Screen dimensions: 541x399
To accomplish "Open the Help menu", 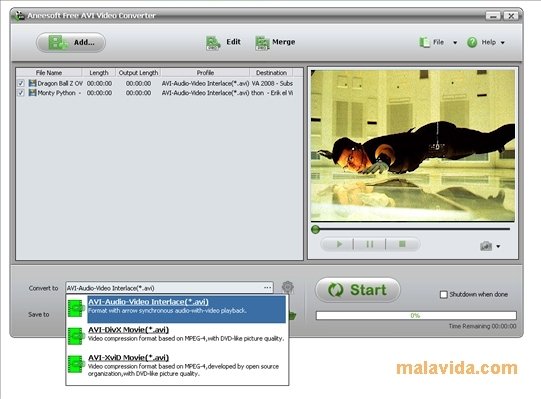I will [486, 42].
